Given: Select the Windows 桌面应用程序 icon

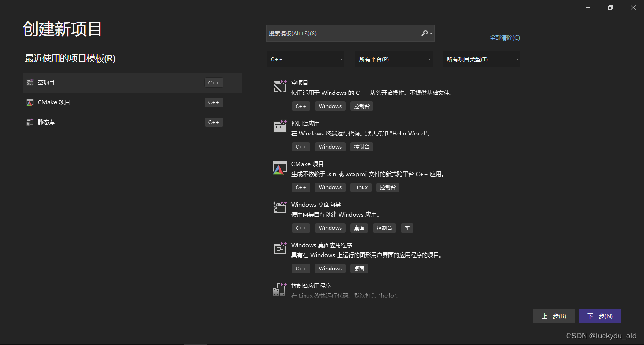Looking at the screenshot, I should click(x=280, y=248).
